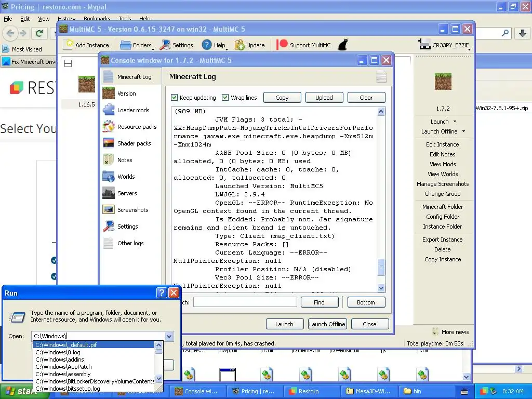The height and width of the screenshot is (399, 532).
Task: Click browser Back arrow in Mypal
Action: (10, 33)
